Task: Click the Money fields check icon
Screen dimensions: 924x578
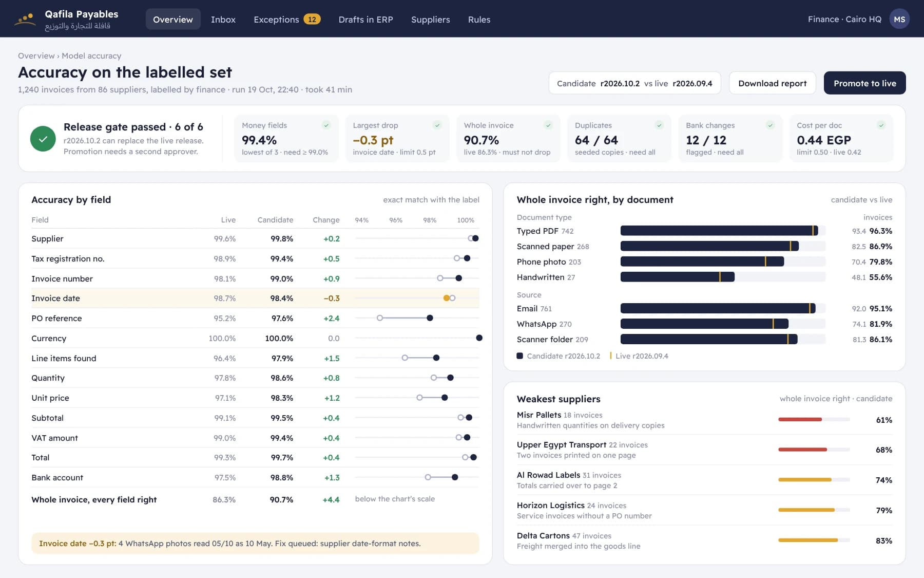Action: (326, 125)
